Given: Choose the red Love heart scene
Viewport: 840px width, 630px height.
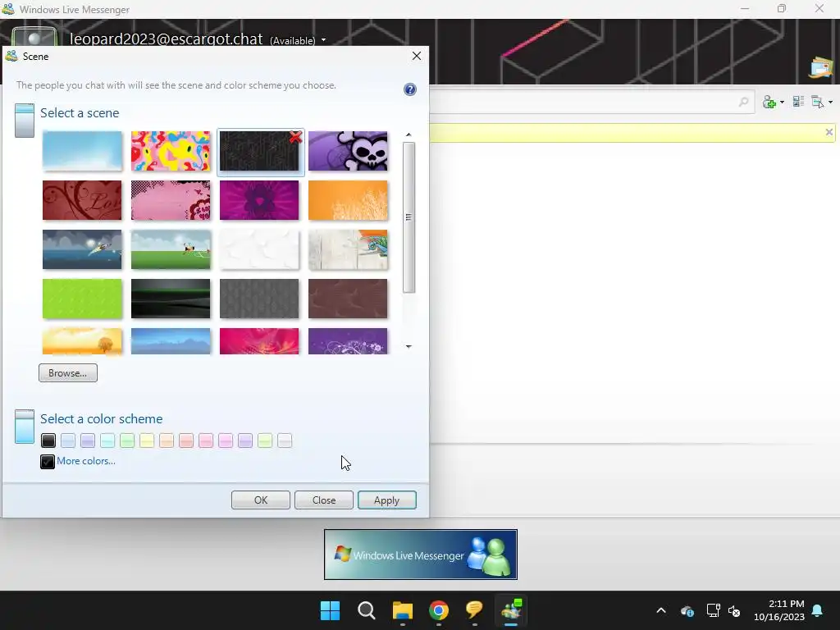Looking at the screenshot, I should pyautogui.click(x=82, y=200).
